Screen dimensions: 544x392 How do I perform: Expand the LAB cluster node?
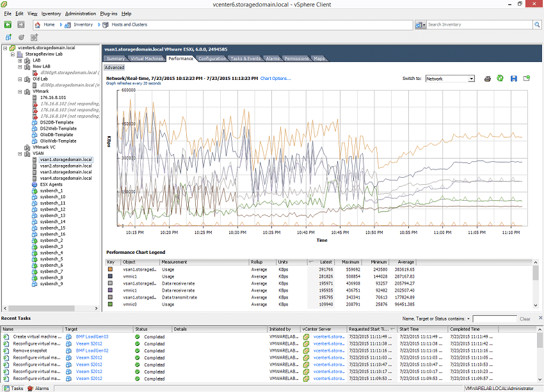coord(20,60)
